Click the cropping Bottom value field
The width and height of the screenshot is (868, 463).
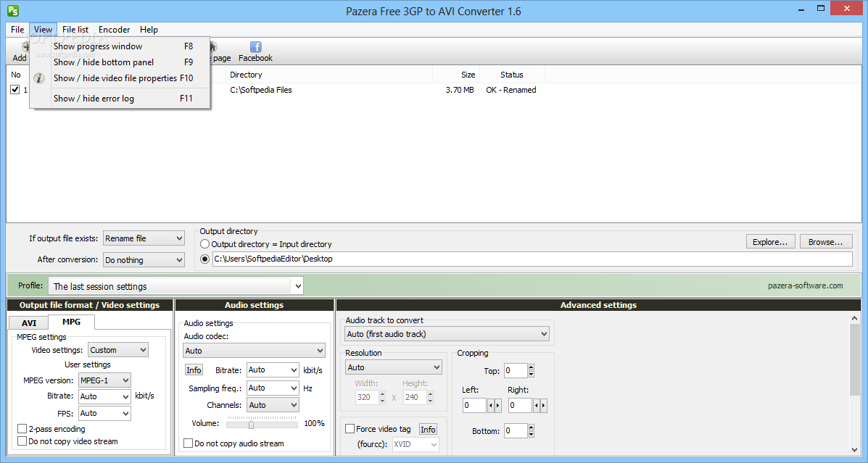[x=516, y=431]
